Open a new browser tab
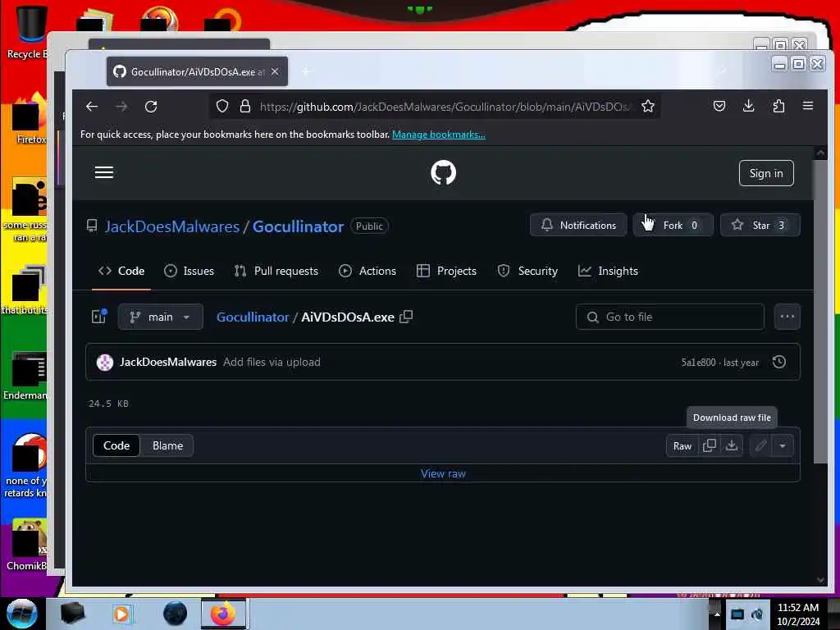The image size is (840, 630). click(x=305, y=71)
